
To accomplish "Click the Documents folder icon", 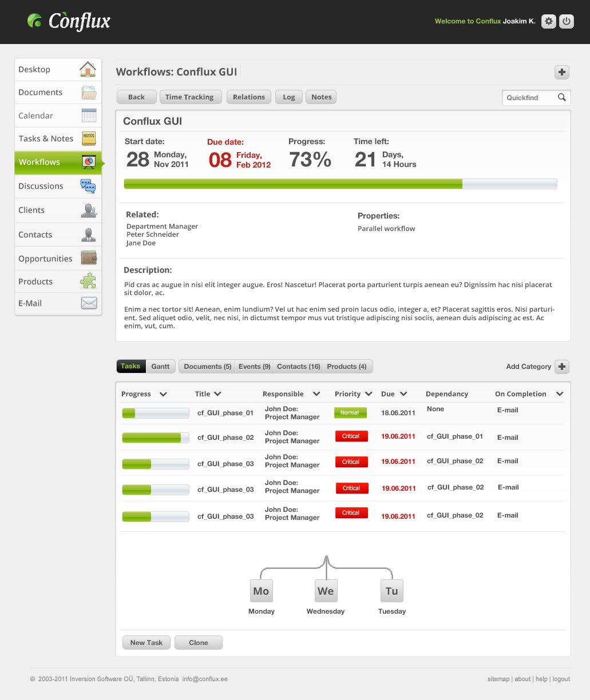I will click(x=89, y=92).
